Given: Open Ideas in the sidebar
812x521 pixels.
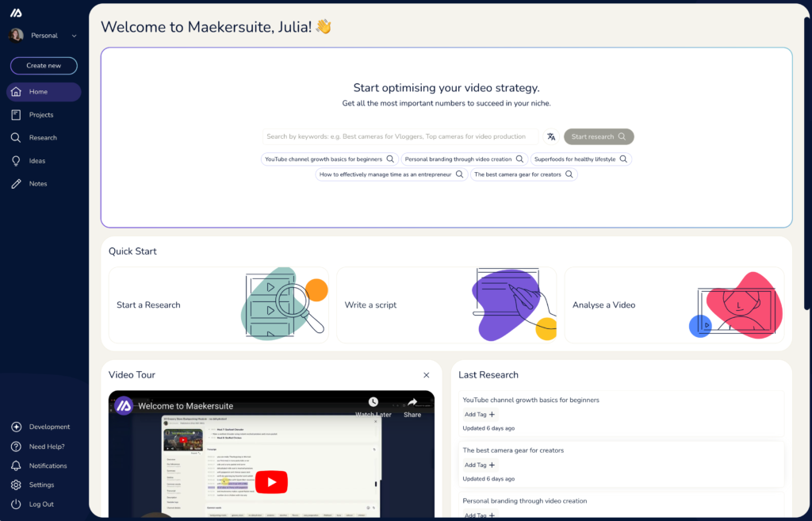Looking at the screenshot, I should click(44, 161).
